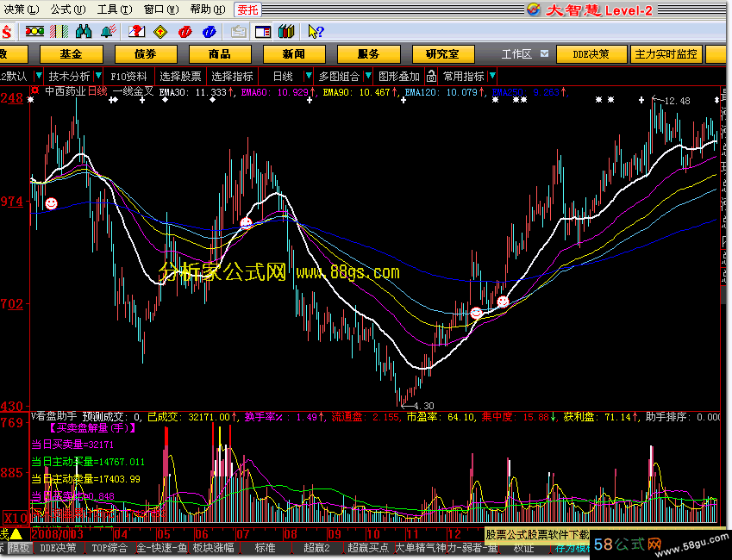Click the 选择指标 toolbar item
This screenshot has height=560, width=732.
(x=232, y=76)
